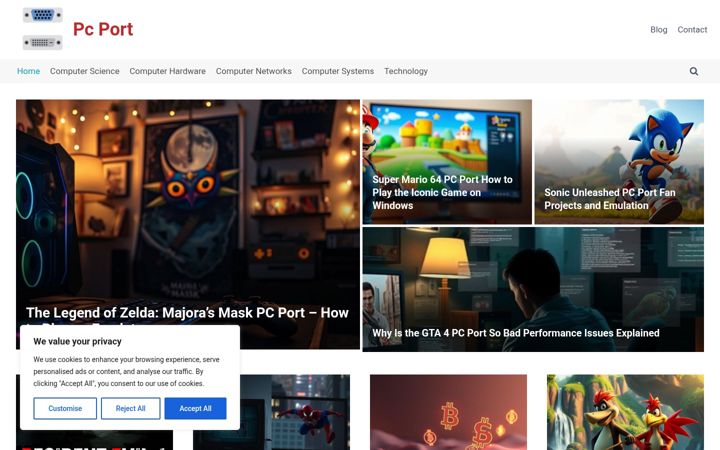This screenshot has height=450, width=720.
Task: Click the Bitcoin coins article thumbnail
Action: (449, 412)
